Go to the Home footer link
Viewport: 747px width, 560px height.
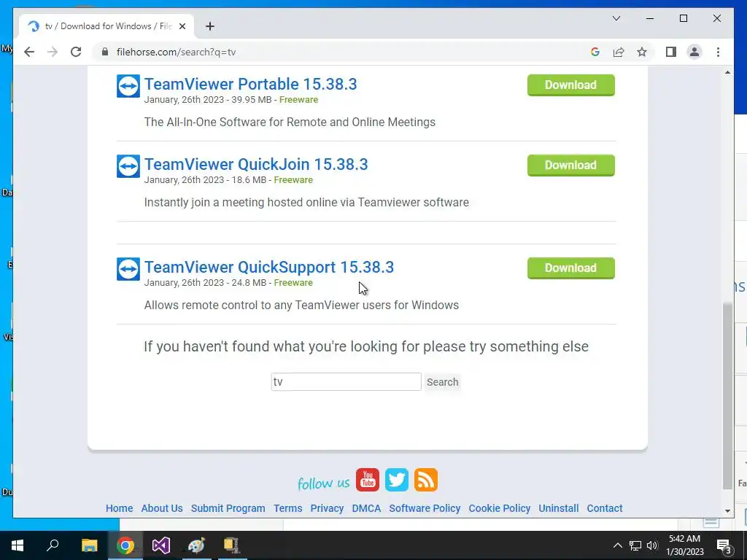click(x=119, y=508)
